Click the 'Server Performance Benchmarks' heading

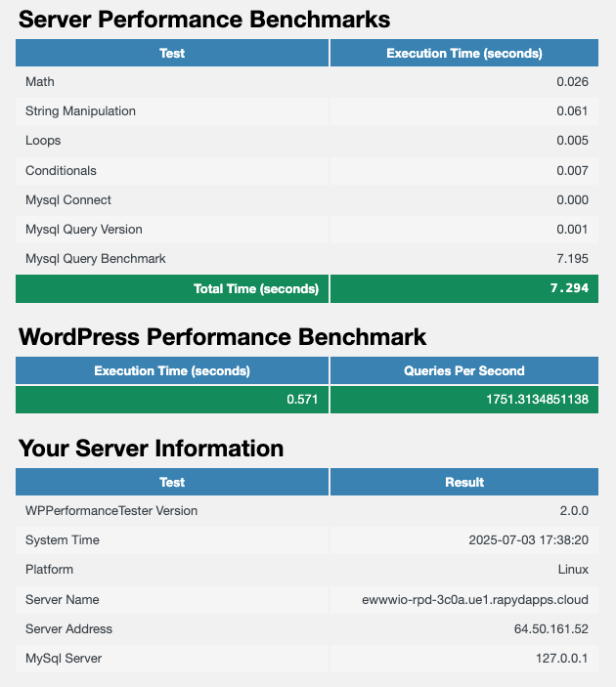[x=204, y=20]
